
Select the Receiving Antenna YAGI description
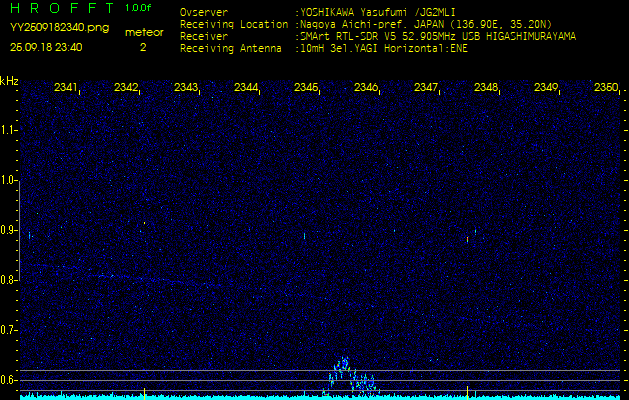[382, 47]
